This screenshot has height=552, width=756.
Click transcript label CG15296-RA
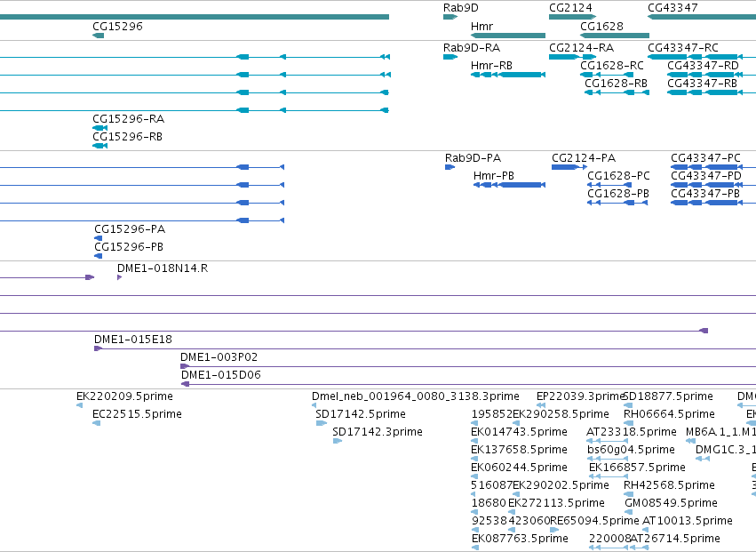pyautogui.click(x=128, y=119)
